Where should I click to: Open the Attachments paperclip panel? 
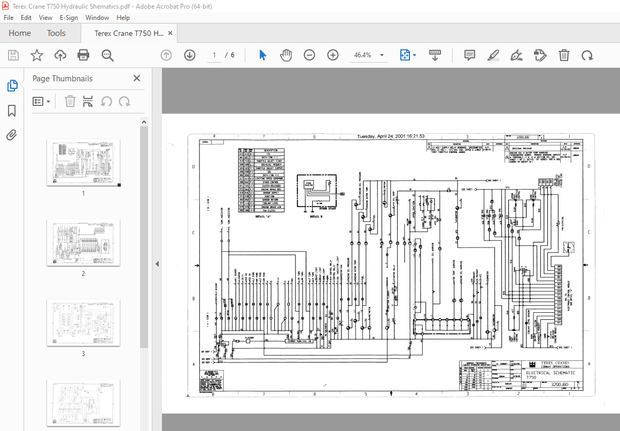click(x=12, y=135)
